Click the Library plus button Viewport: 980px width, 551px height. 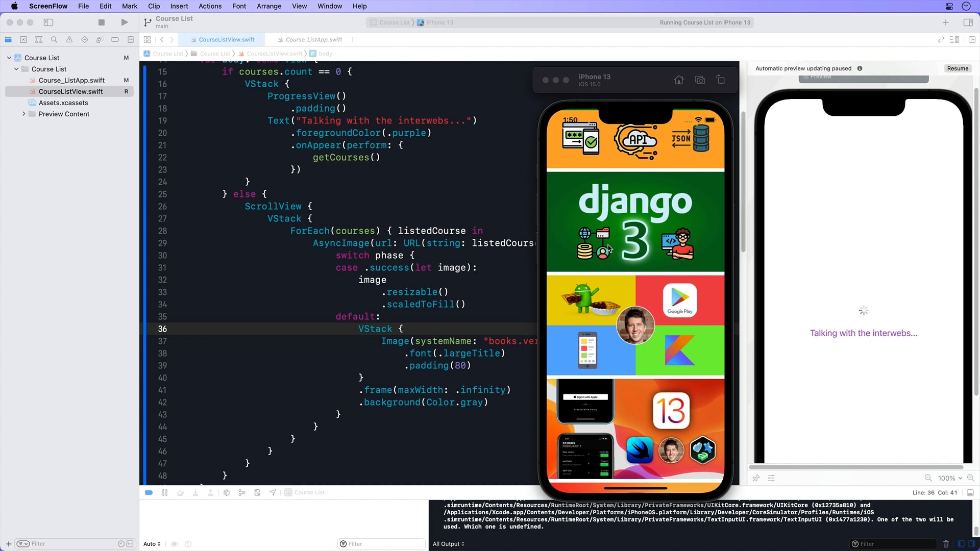tap(946, 22)
